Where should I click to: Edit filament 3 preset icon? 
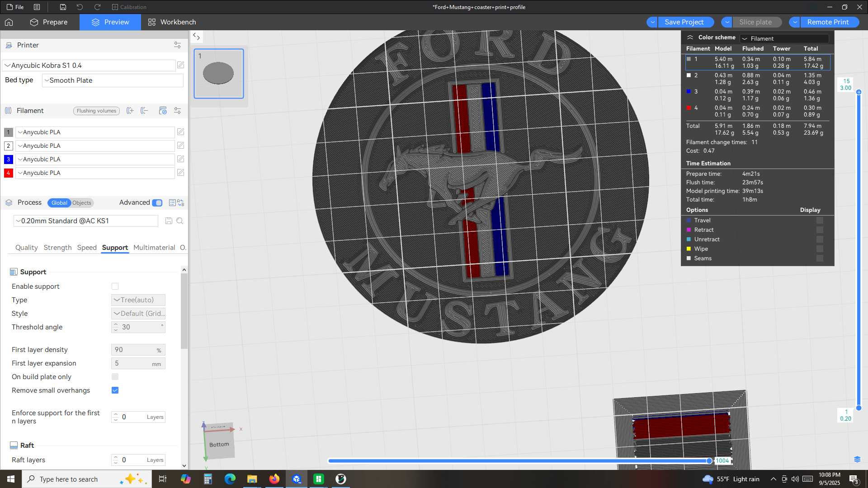click(181, 159)
